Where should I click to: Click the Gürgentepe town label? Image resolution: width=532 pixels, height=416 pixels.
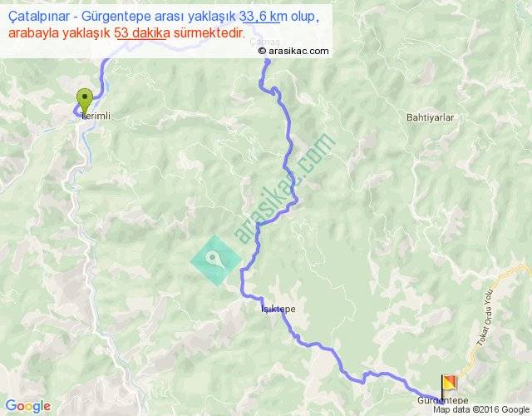(442, 400)
